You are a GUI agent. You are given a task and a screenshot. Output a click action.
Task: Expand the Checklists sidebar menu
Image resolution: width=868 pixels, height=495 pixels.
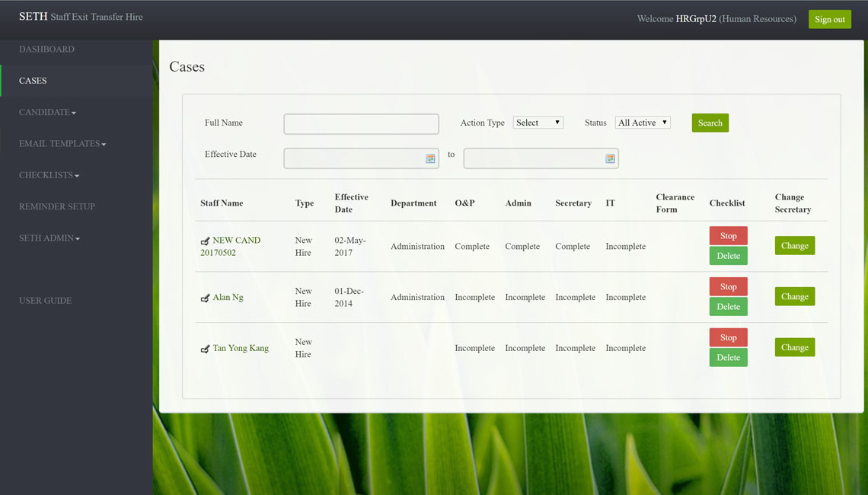pos(49,175)
